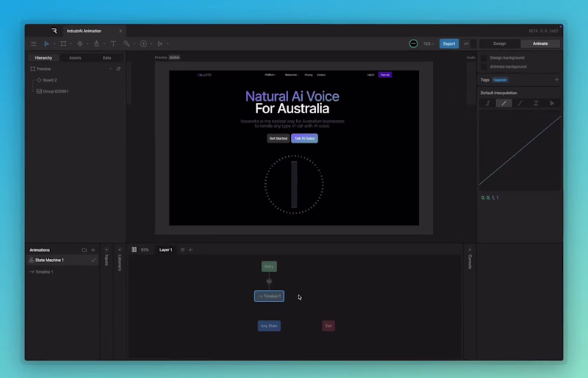Viewport: 588px width, 378px height.
Task: Click the small button right of Export
Action: click(466, 44)
